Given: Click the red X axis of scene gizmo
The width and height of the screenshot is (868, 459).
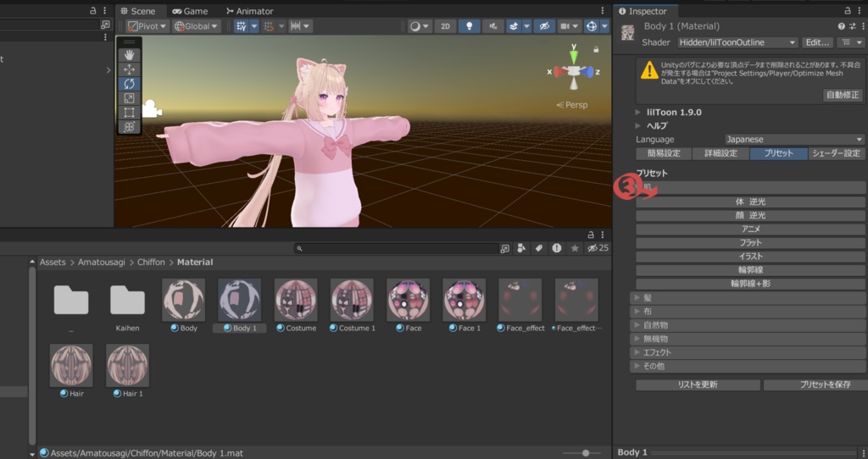Looking at the screenshot, I should 559,72.
